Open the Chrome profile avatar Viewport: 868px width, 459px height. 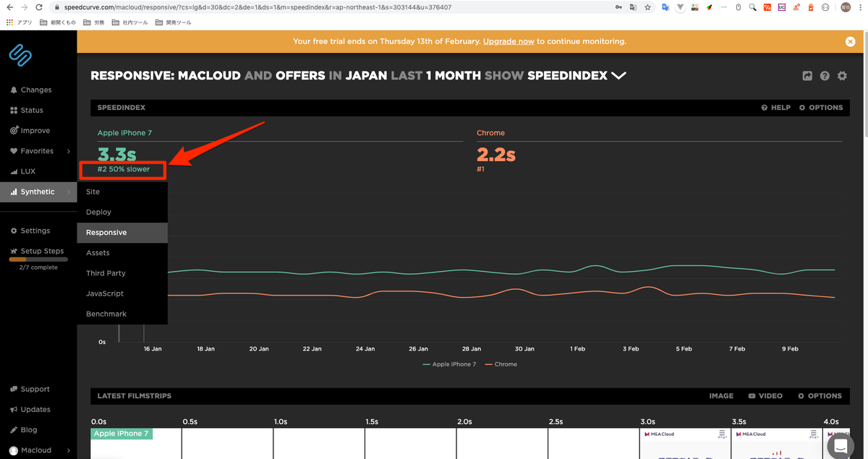pos(846,7)
